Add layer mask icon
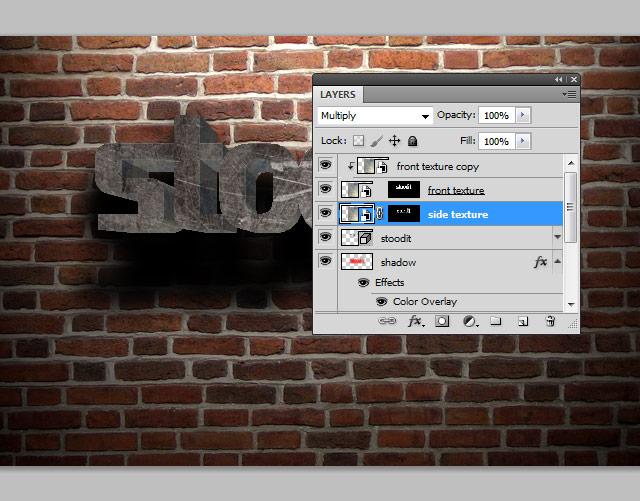The image size is (640, 501). coord(442,321)
